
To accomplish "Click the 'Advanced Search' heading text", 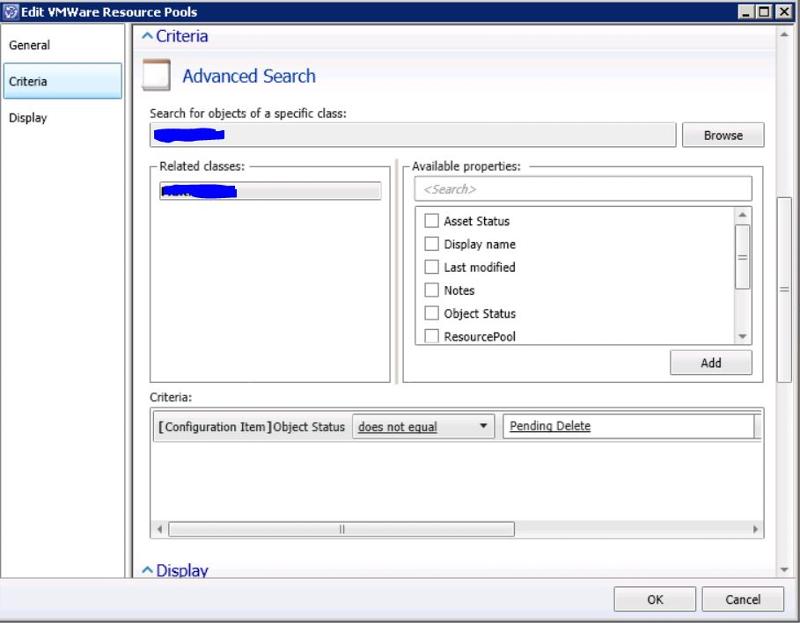I will [x=249, y=76].
